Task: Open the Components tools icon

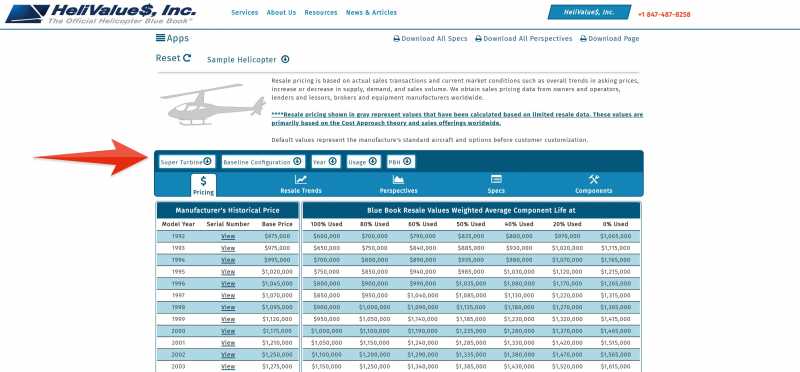Action: pyautogui.click(x=593, y=180)
